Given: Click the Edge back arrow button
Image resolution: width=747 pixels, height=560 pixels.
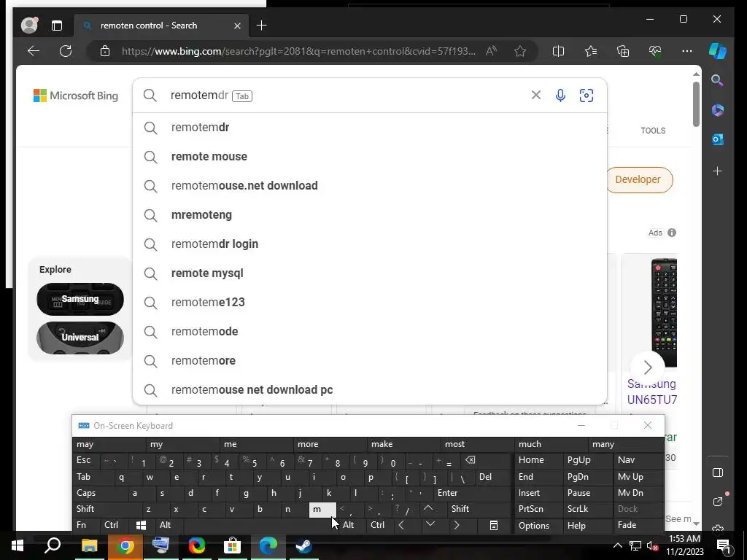Looking at the screenshot, I should (x=34, y=51).
